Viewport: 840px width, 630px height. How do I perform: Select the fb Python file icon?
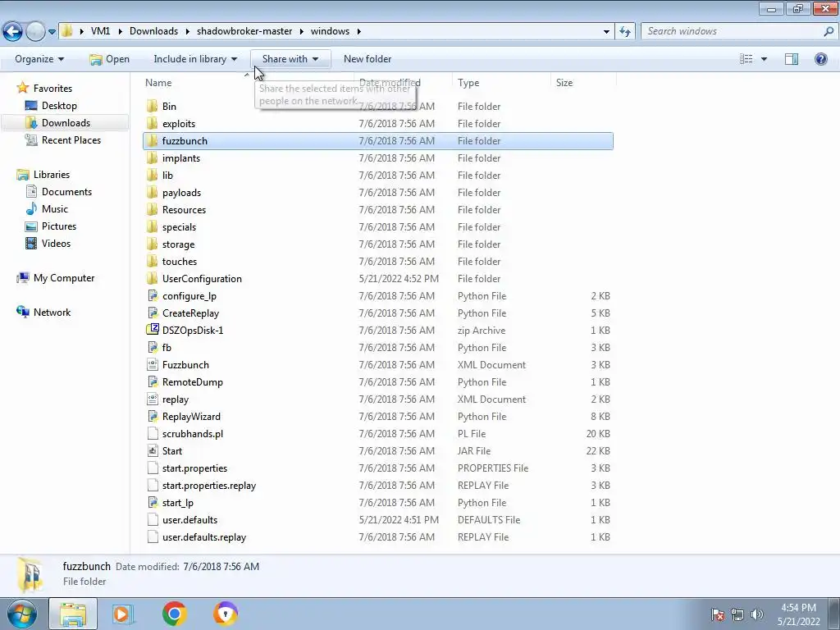point(153,347)
